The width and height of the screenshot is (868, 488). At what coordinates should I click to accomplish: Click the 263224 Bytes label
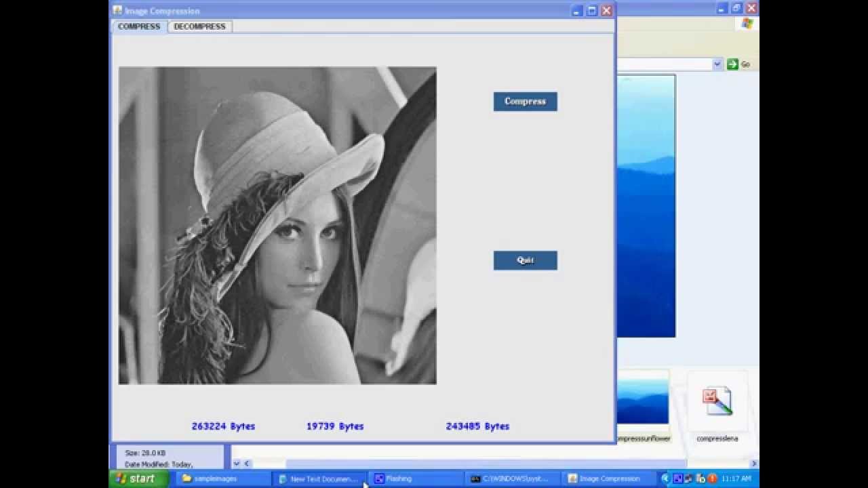tap(223, 426)
